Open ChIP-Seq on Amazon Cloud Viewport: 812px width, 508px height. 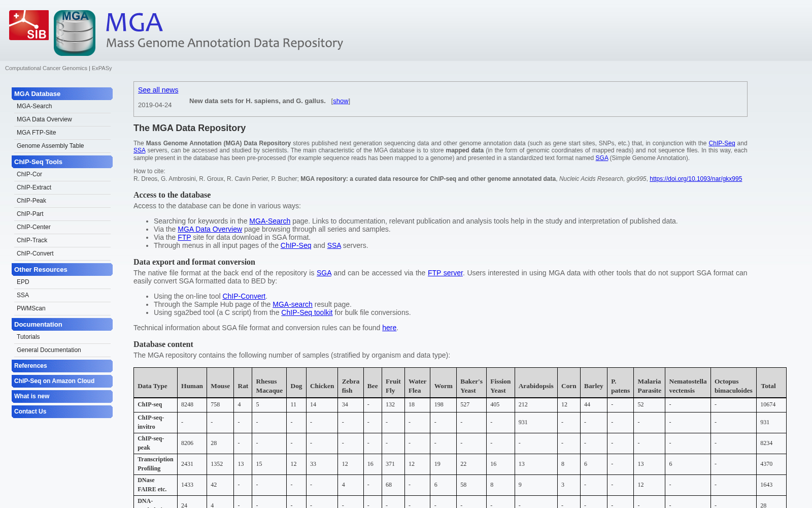62,381
